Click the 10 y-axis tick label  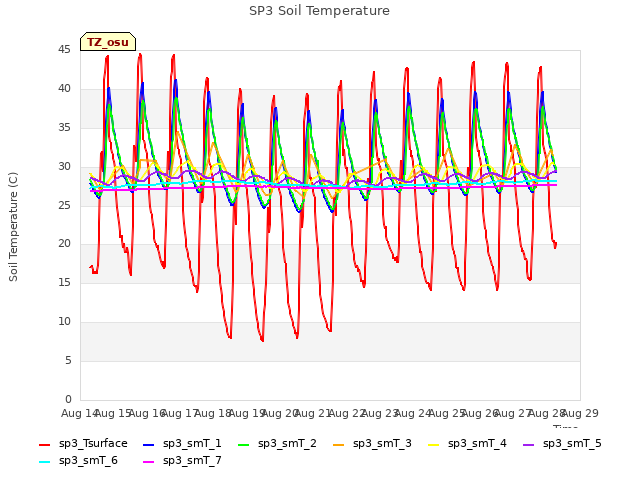64,322
